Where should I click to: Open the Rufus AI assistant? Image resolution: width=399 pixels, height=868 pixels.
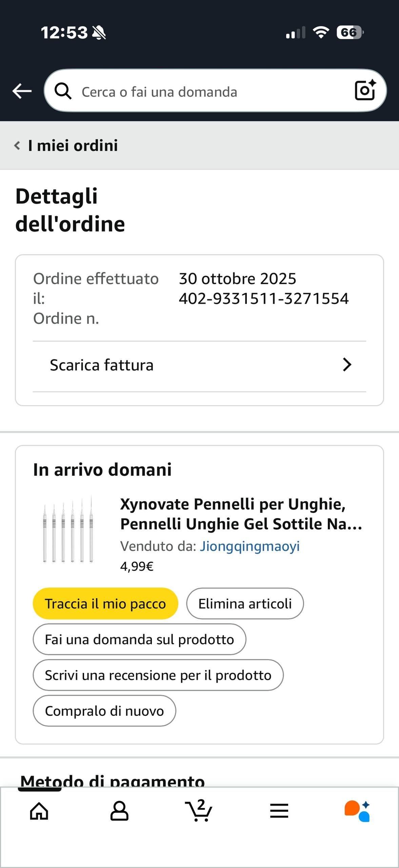point(357,811)
